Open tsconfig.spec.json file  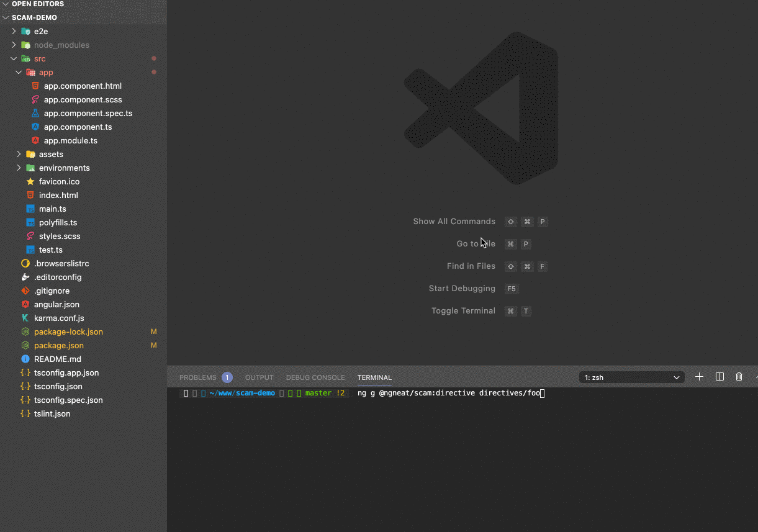coord(68,400)
